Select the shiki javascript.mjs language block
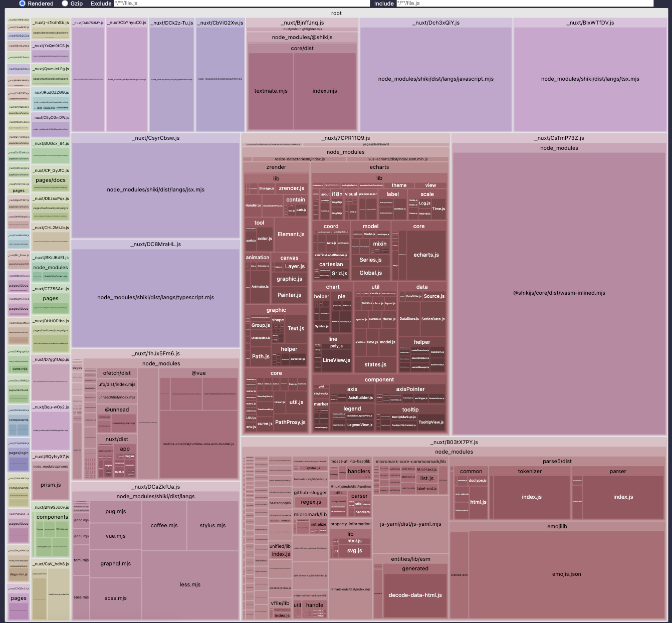672x623 pixels. 435,79
